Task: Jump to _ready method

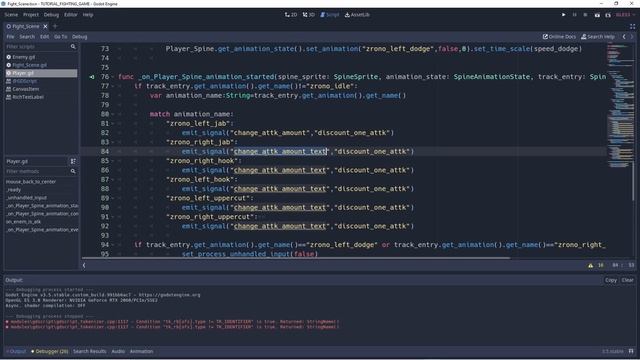Action: point(41,190)
